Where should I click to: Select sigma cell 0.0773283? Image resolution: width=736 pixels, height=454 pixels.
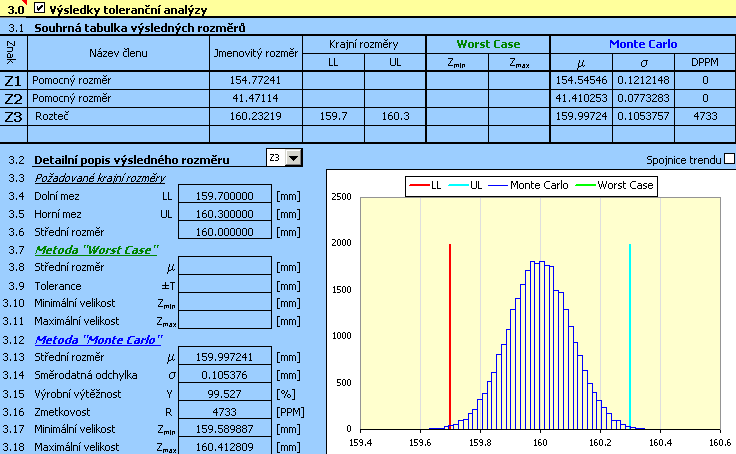pyautogui.click(x=643, y=98)
